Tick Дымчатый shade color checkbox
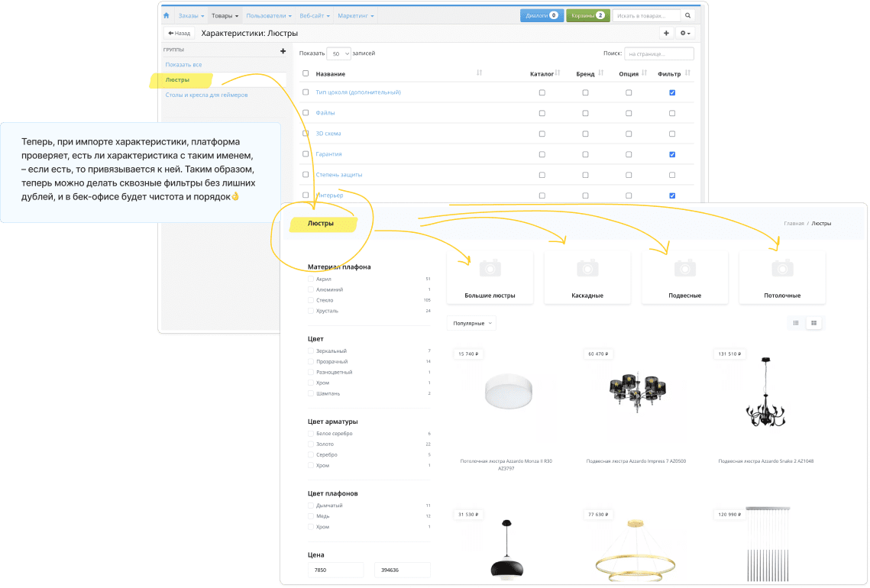 click(311, 506)
